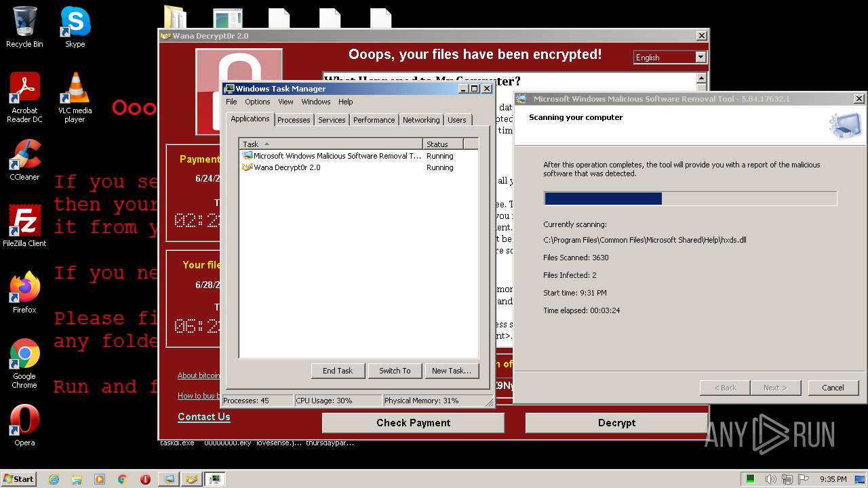
Task: Open the Windows menu in Task Manager
Action: [x=316, y=102]
